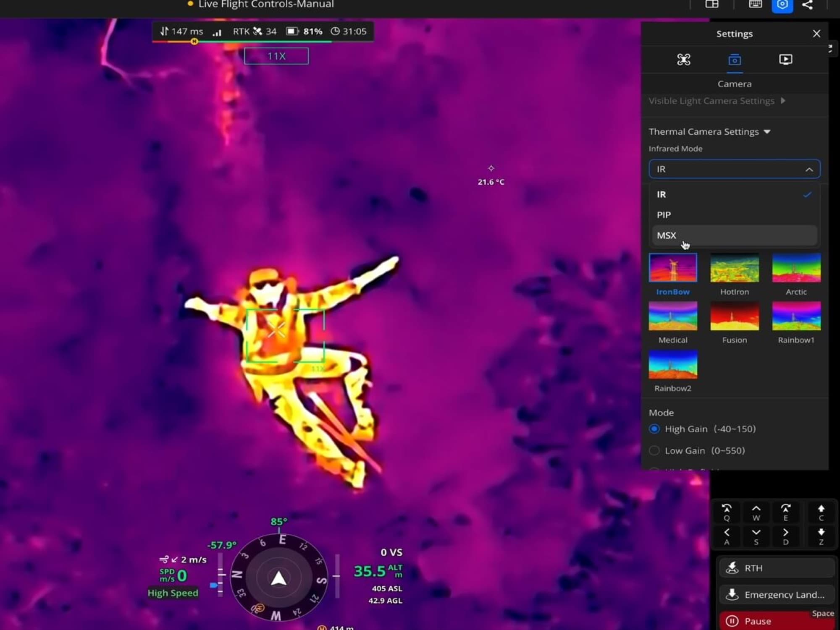Viewport: 840px width, 630px height.
Task: Click move-right D control key
Action: (x=785, y=536)
